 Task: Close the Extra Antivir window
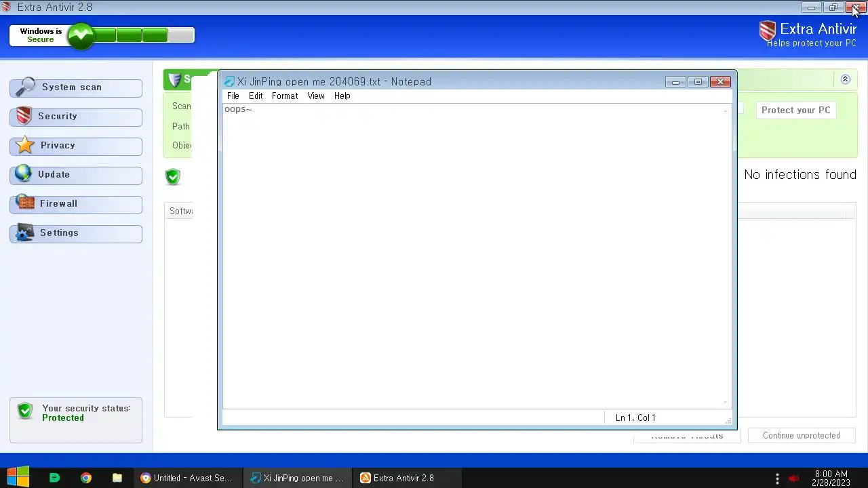point(856,7)
